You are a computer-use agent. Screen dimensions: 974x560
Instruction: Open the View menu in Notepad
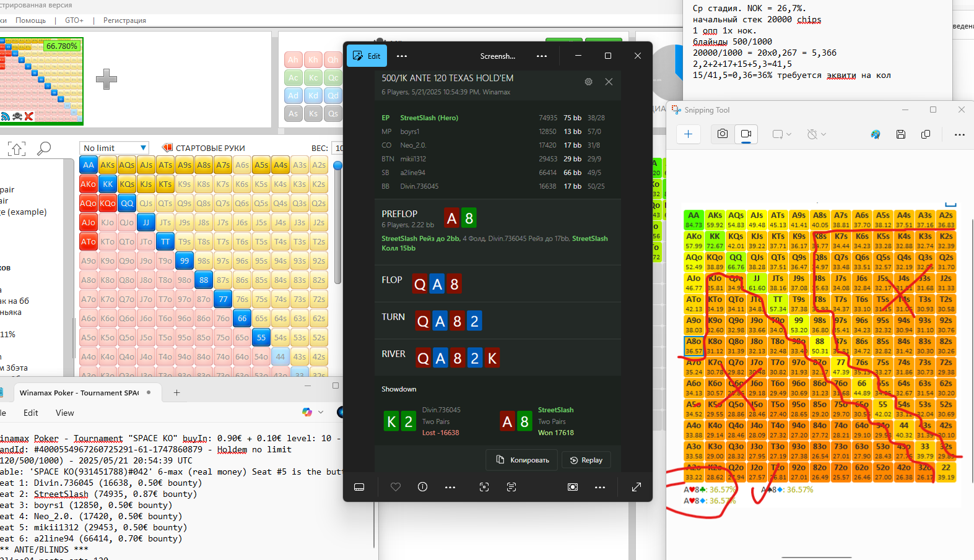click(x=65, y=413)
